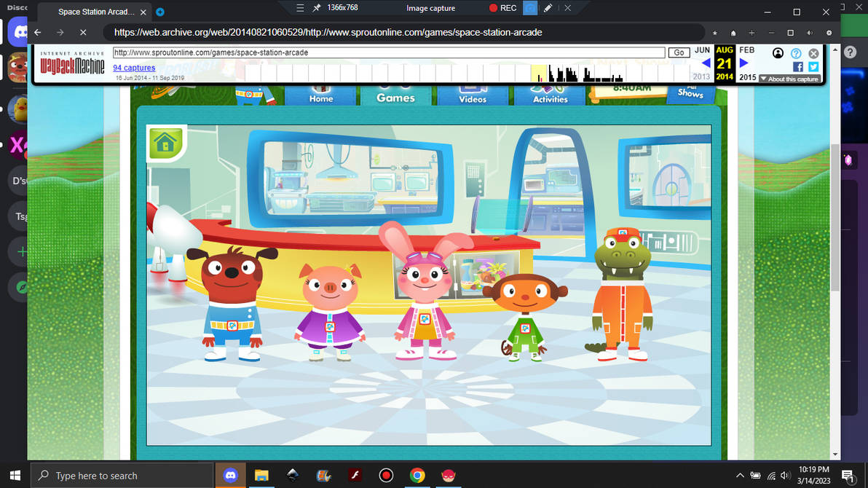The height and width of the screenshot is (488, 868).
Task: Open the All Shows button
Action: (690, 93)
